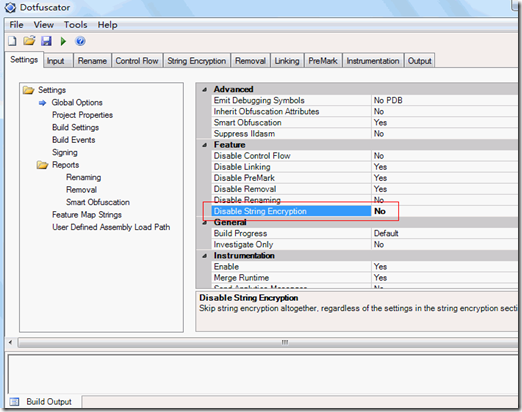This screenshot has width=522, height=412.
Task: Select the Settings tab
Action: point(24,60)
